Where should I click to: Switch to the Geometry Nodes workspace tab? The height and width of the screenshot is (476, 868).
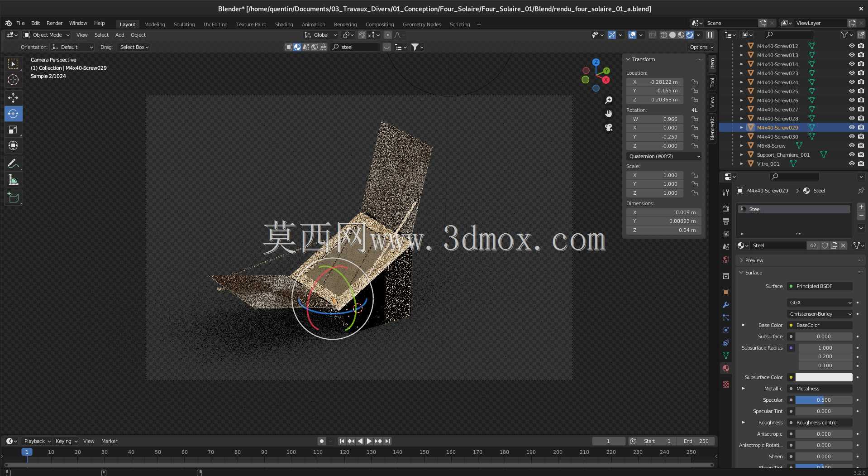click(421, 24)
